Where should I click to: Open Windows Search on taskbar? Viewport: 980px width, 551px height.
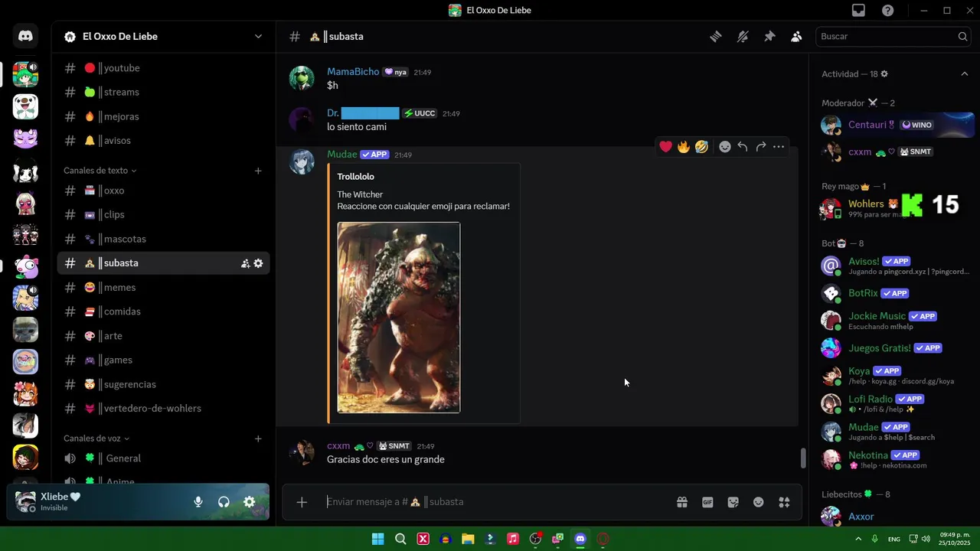pyautogui.click(x=400, y=539)
